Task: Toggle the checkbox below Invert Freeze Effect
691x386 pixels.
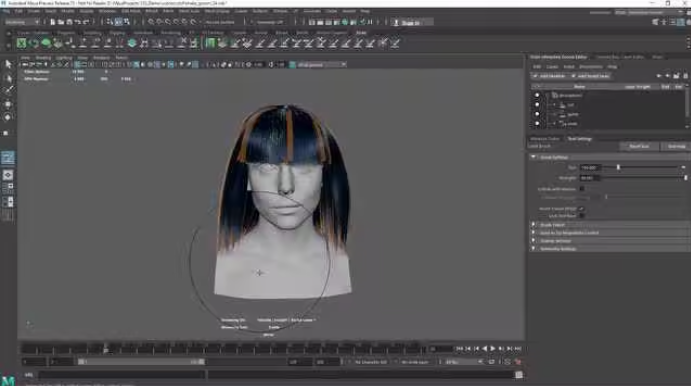Action: (582, 216)
